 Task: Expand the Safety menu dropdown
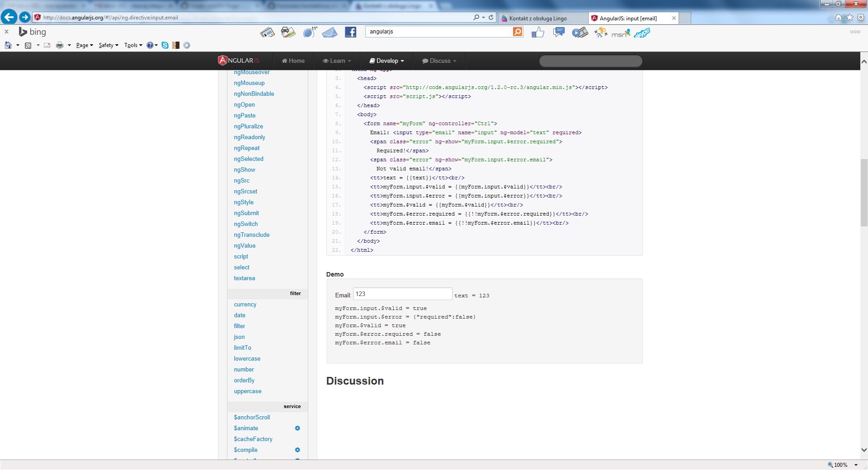pyautogui.click(x=108, y=45)
